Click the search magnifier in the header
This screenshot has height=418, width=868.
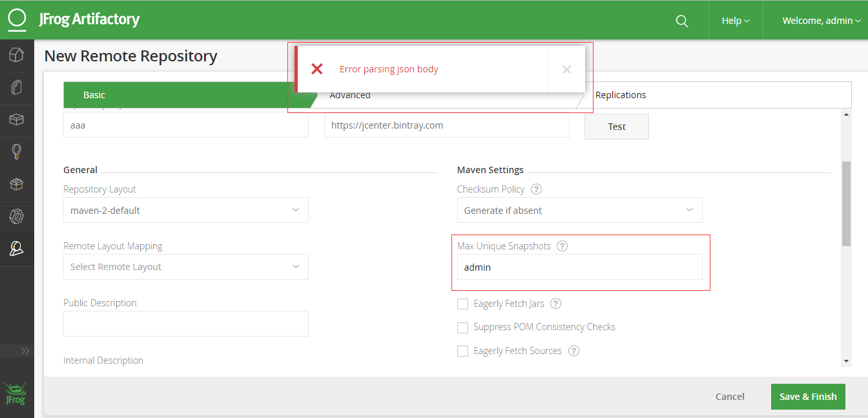pos(681,21)
